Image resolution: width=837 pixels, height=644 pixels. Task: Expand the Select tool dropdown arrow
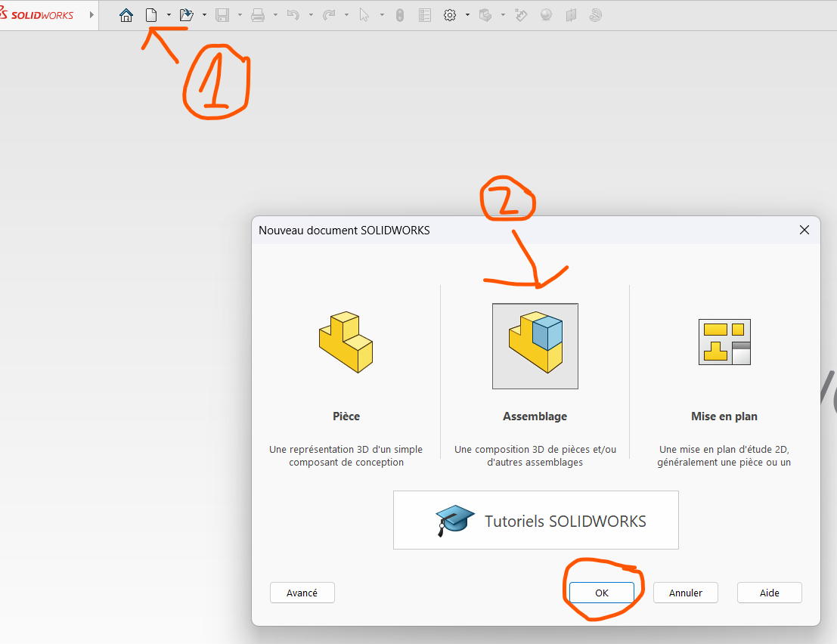point(382,15)
